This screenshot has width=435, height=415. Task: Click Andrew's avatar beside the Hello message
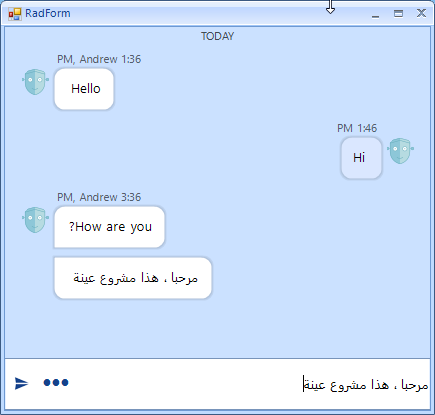[x=35, y=82]
